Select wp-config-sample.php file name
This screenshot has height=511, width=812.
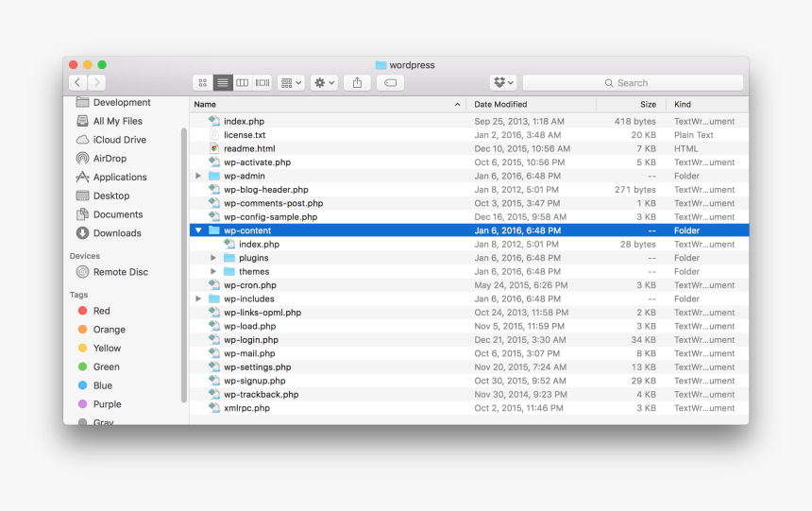[x=270, y=216]
